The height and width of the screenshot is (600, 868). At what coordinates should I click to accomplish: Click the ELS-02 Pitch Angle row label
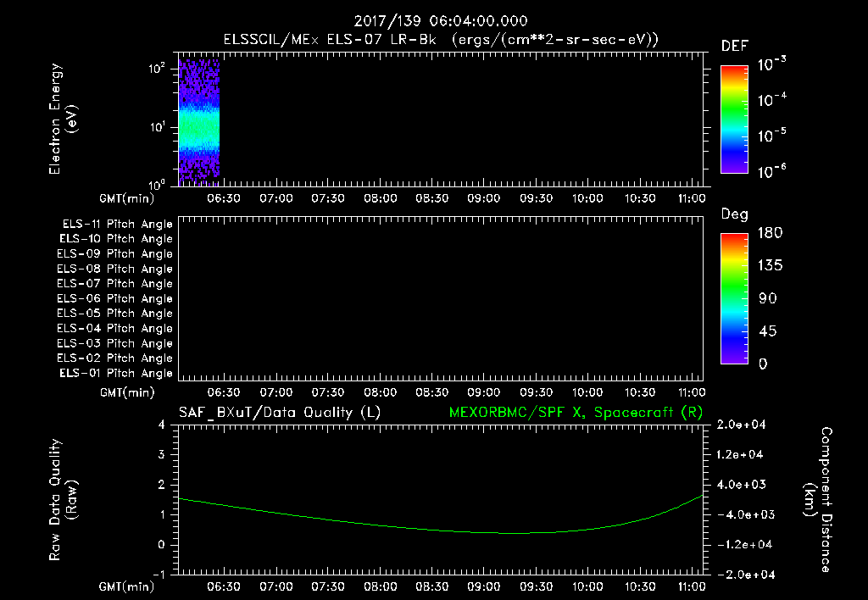(x=115, y=358)
